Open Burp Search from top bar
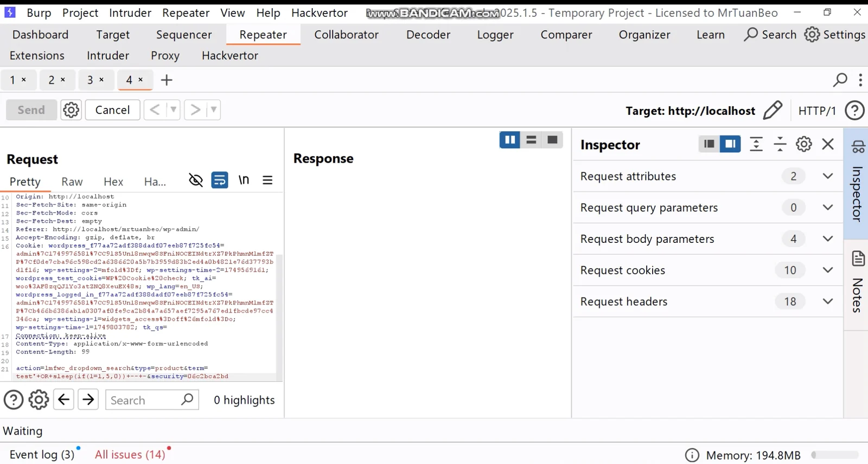This screenshot has height=464, width=868. [770, 35]
